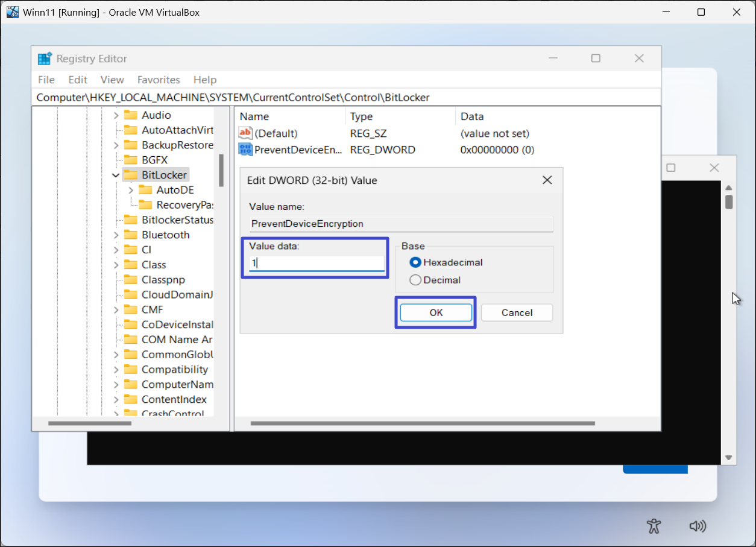The height and width of the screenshot is (547, 756).
Task: Select the Hexadecimal base option
Action: click(x=415, y=262)
